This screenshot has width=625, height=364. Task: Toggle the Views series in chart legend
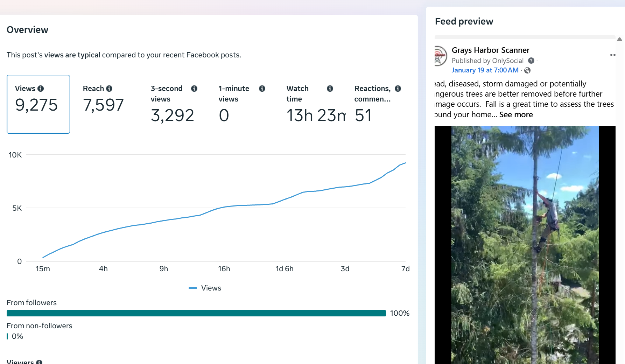[205, 288]
